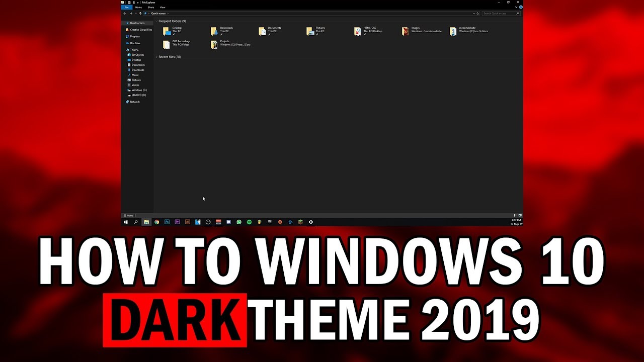
Task: Click File Explorer taskbar icon
Action: click(x=146, y=222)
